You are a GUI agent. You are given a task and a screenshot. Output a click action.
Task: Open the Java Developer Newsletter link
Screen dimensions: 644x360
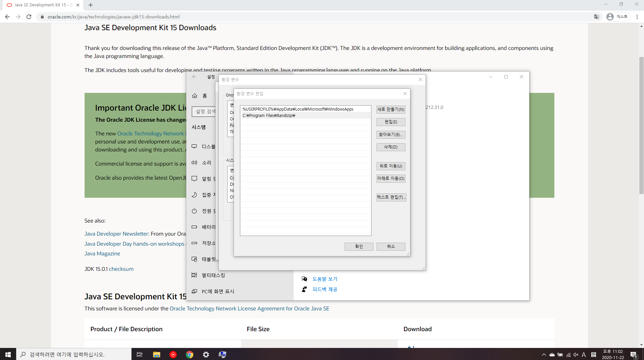(116, 234)
